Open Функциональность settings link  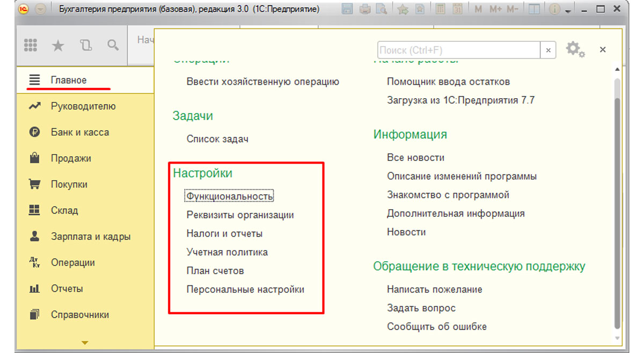[230, 196]
